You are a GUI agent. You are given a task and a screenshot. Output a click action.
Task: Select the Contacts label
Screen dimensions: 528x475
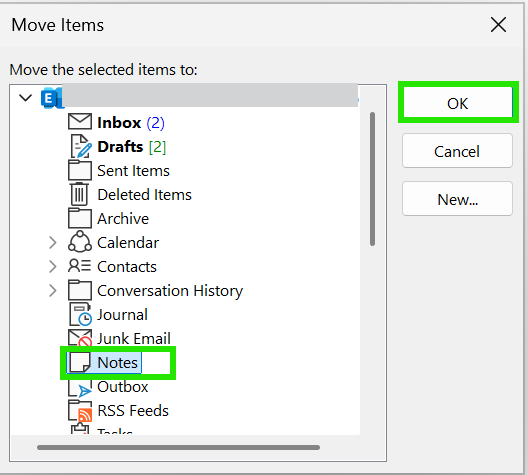pyautogui.click(x=127, y=267)
